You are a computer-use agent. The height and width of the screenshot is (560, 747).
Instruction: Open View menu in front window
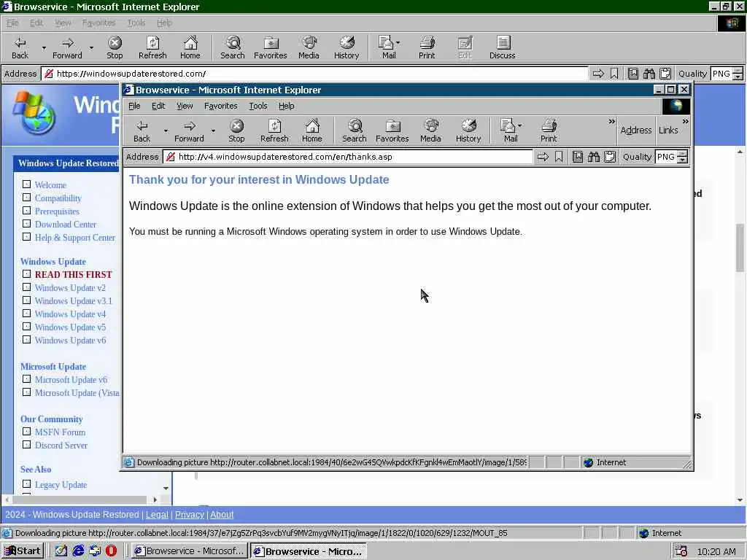[185, 106]
